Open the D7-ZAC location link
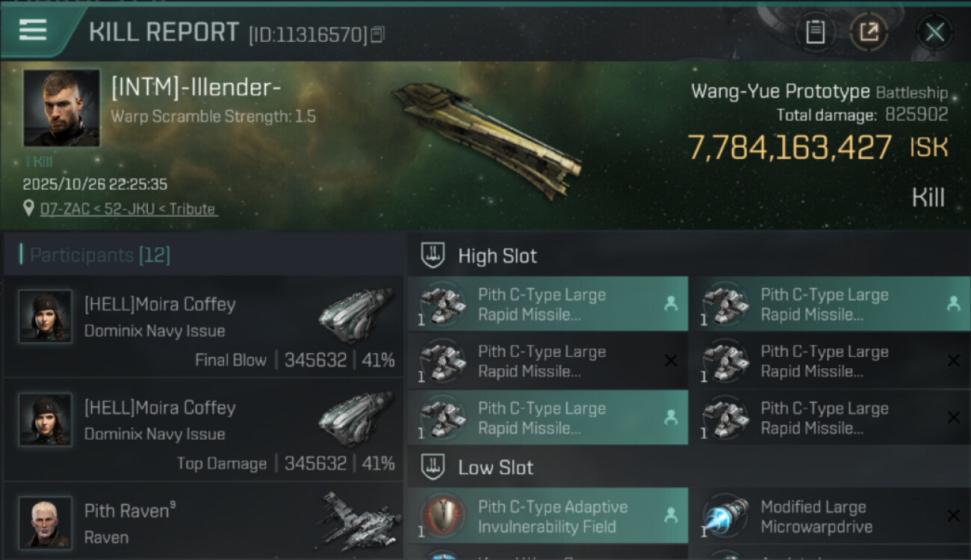The image size is (971, 560). click(x=128, y=209)
